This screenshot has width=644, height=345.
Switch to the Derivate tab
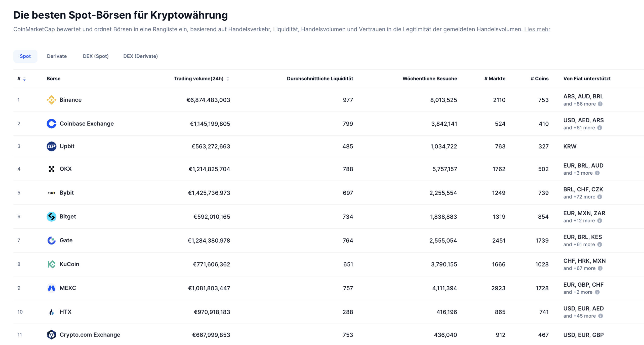click(57, 56)
